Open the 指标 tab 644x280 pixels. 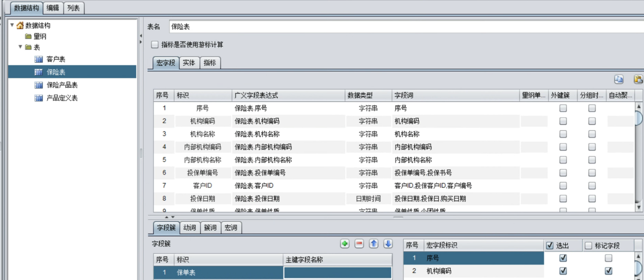[210, 63]
